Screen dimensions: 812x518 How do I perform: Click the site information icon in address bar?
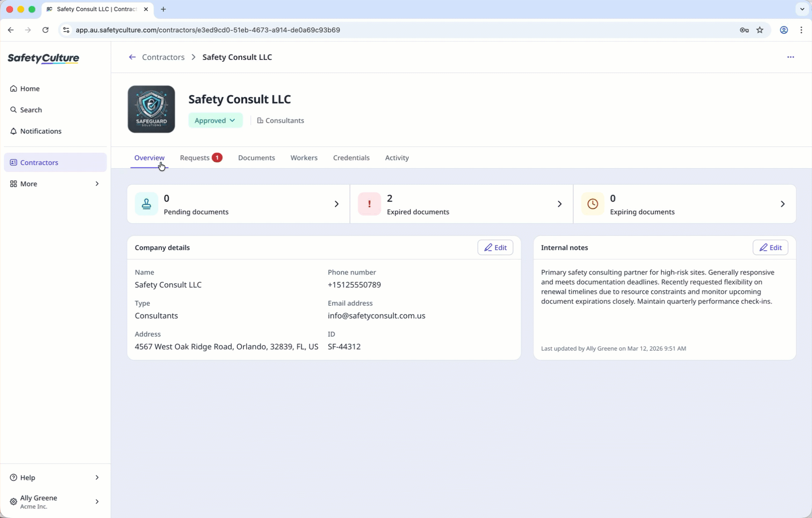(66, 30)
